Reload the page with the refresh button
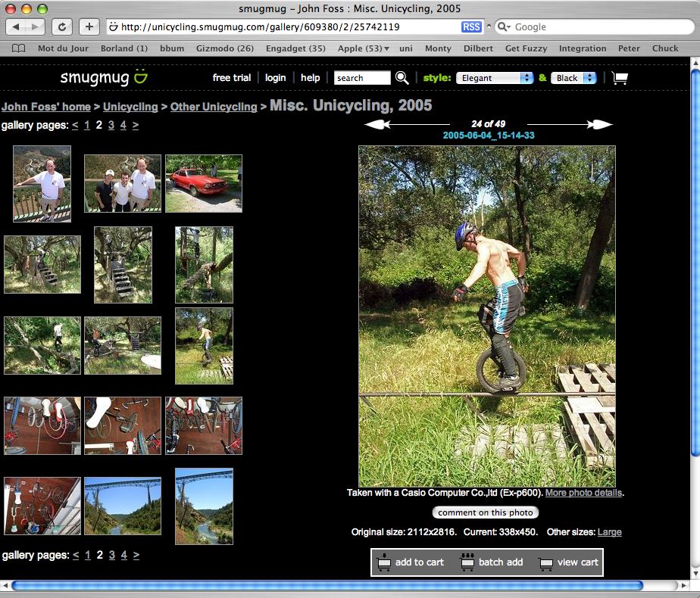The image size is (700, 598). click(62, 26)
